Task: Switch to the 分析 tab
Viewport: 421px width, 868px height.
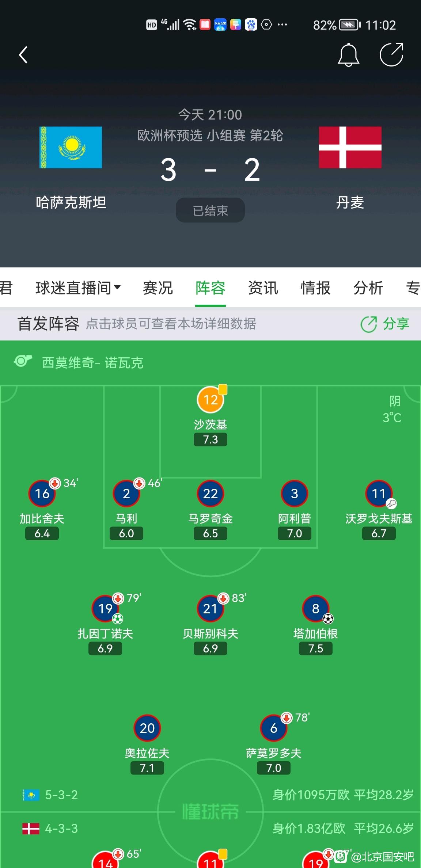Action: click(x=368, y=288)
